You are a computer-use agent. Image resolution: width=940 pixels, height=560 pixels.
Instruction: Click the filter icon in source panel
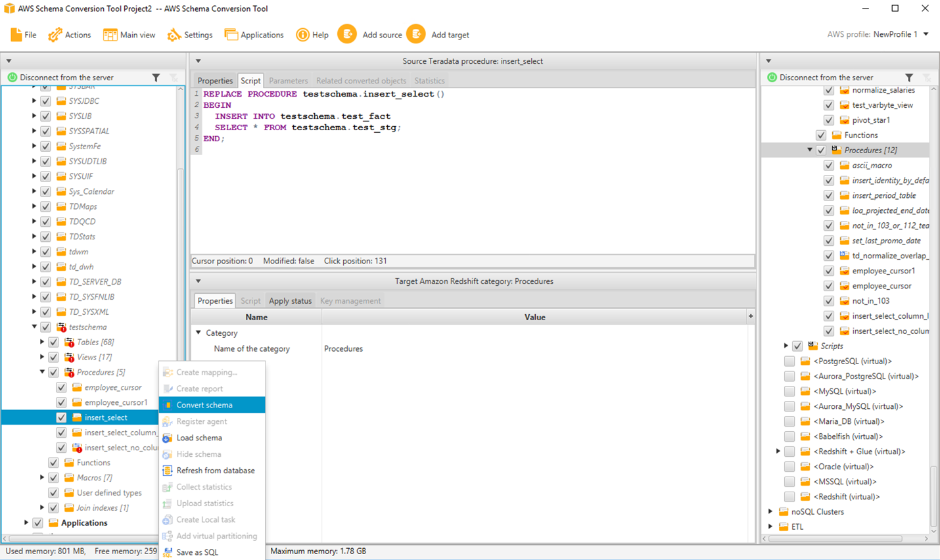156,78
